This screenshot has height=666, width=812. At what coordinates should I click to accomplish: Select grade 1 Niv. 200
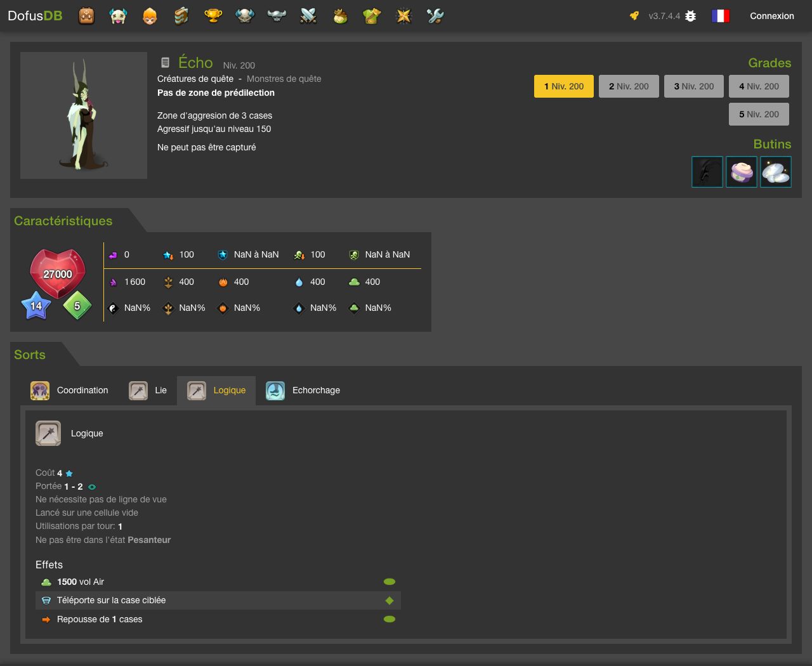pos(564,86)
